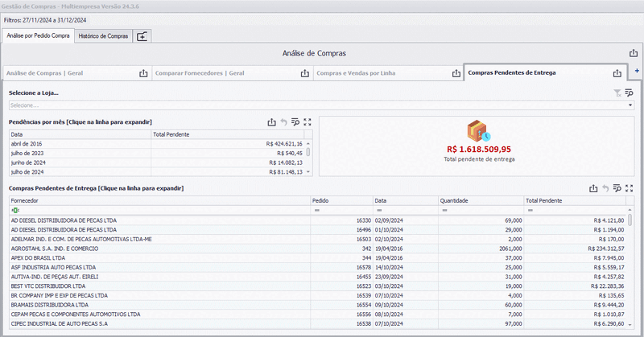Screen dimensions: 644x337
Task: Sort the lower grid by the Data column
Action: pyautogui.click(x=406, y=201)
